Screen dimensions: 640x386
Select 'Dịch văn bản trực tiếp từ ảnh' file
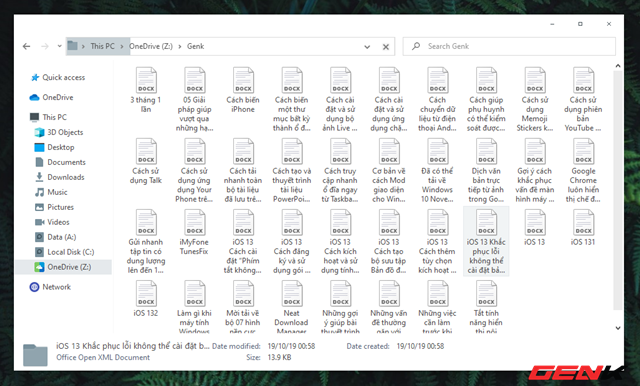tap(486, 171)
